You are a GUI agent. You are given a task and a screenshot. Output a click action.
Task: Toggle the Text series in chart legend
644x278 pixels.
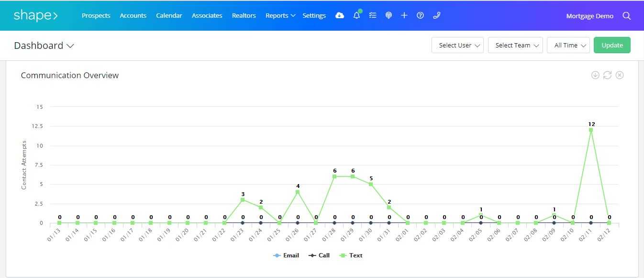pos(351,255)
